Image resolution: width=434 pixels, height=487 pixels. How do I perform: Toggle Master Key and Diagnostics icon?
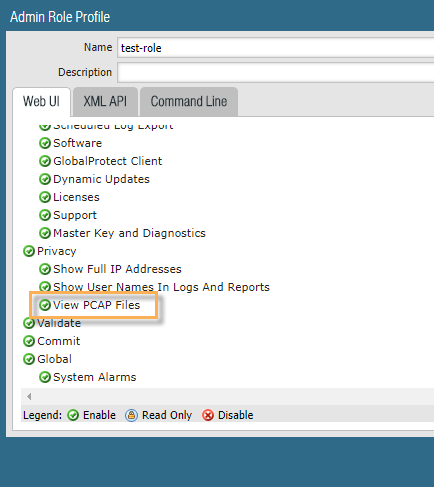click(x=45, y=233)
